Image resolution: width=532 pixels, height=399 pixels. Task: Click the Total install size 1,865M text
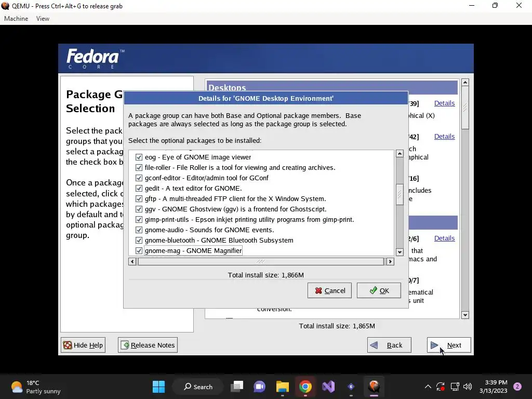337,326
